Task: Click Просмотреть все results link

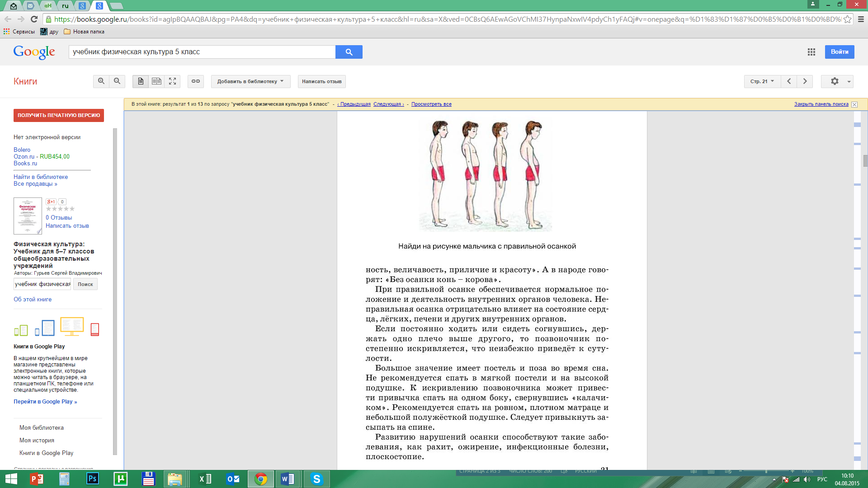Action: pos(431,104)
